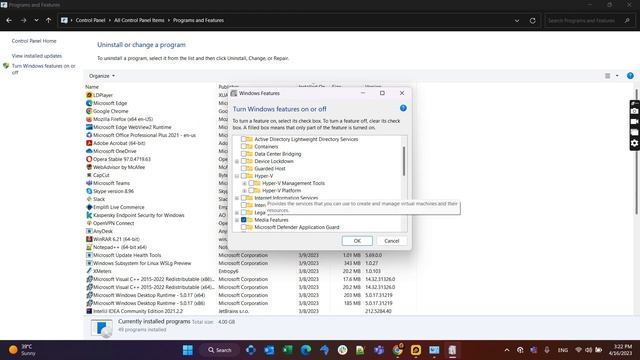
Task: Show hidden system tray icons chevron
Action: point(507,350)
